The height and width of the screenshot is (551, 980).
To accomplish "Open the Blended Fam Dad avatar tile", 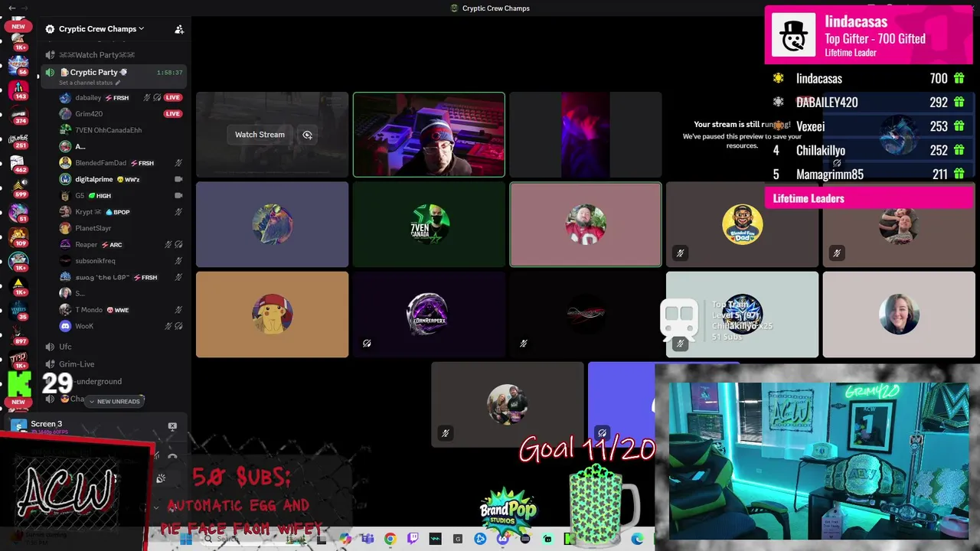I will pos(742,224).
